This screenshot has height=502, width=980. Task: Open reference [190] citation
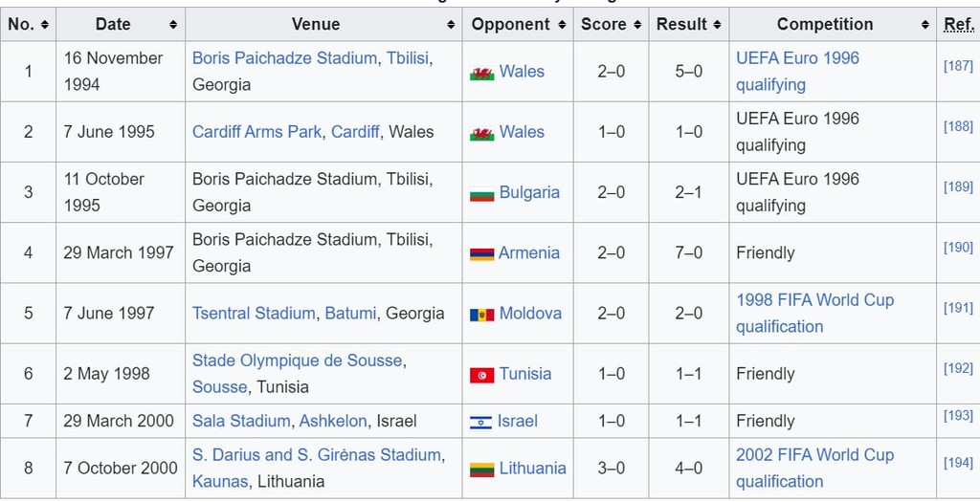pyautogui.click(x=958, y=248)
